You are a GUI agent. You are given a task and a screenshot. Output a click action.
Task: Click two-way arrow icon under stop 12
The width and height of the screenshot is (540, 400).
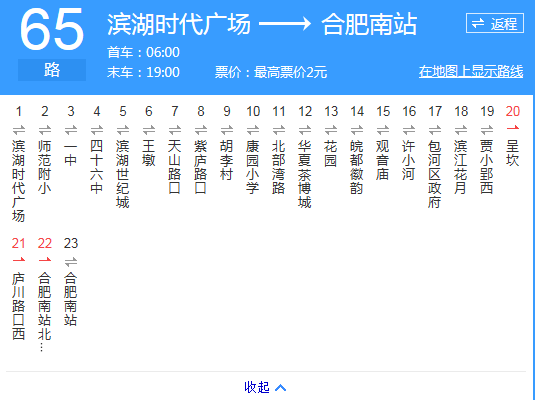[x=304, y=130]
